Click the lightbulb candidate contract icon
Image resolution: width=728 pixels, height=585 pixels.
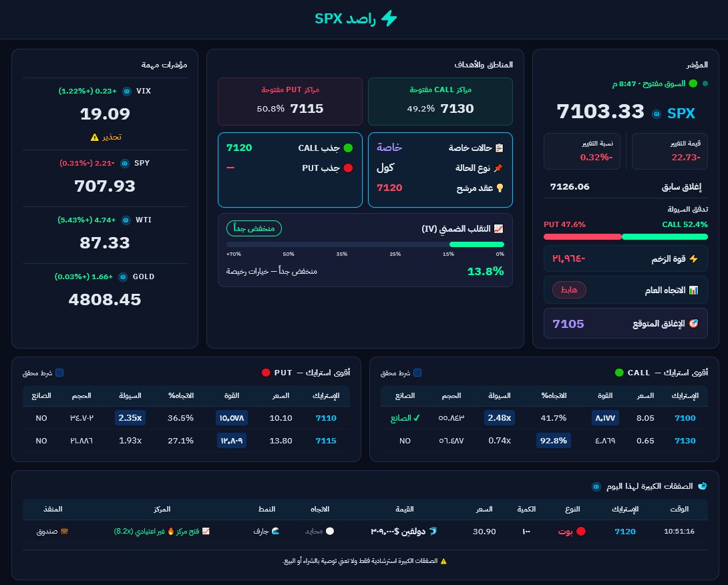pyautogui.click(x=500, y=188)
